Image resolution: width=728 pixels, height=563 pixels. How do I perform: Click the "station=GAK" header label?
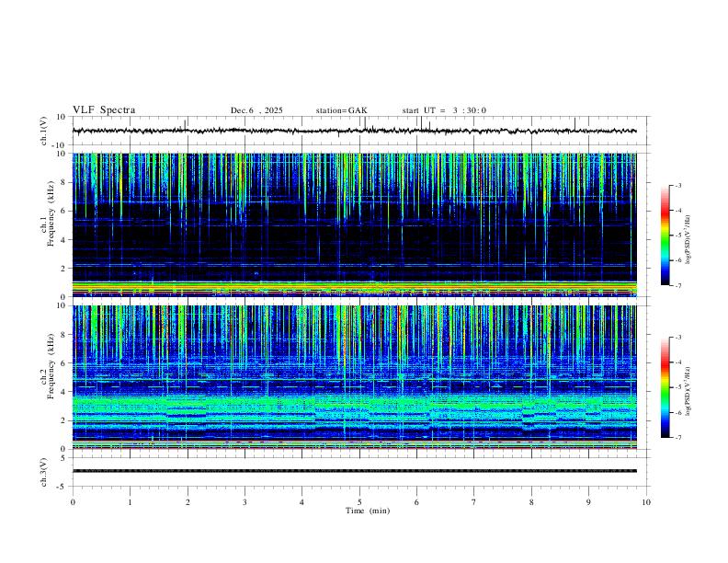coord(341,110)
